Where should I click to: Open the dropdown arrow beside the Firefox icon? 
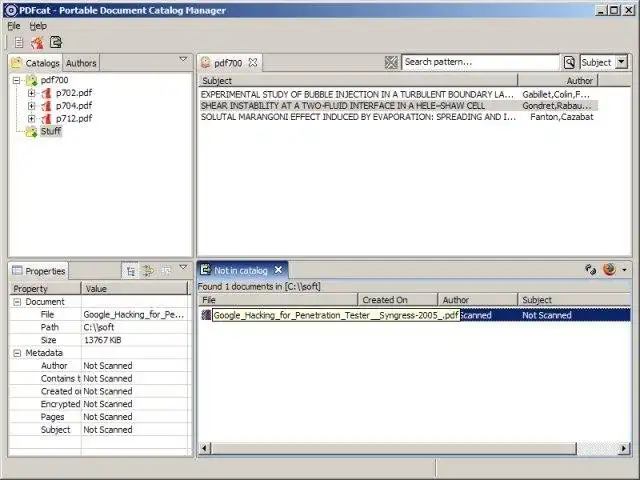(x=624, y=270)
